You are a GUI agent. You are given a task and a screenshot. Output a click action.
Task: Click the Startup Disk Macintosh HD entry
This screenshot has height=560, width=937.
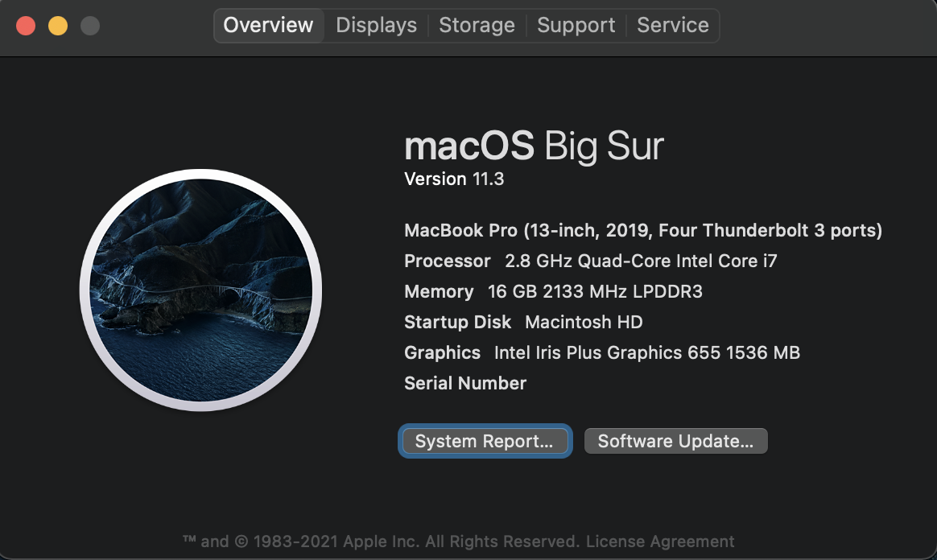coord(523,322)
